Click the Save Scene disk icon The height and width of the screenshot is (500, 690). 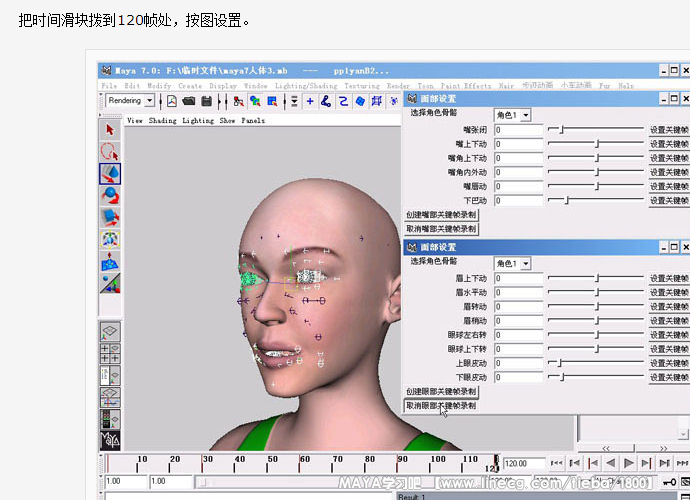206,101
